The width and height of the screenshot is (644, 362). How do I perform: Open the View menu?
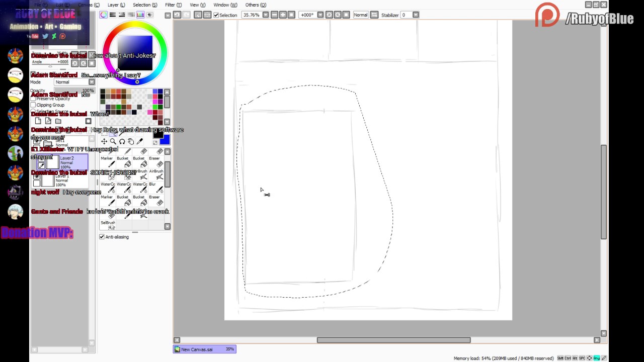197,5
